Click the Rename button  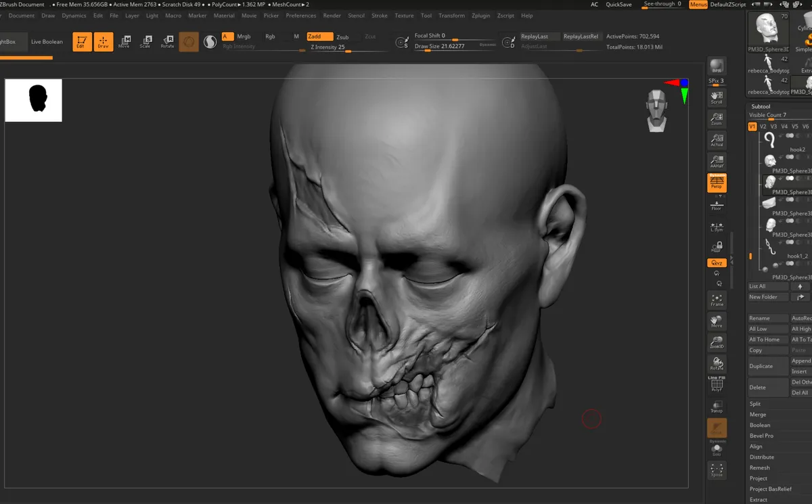(x=768, y=318)
